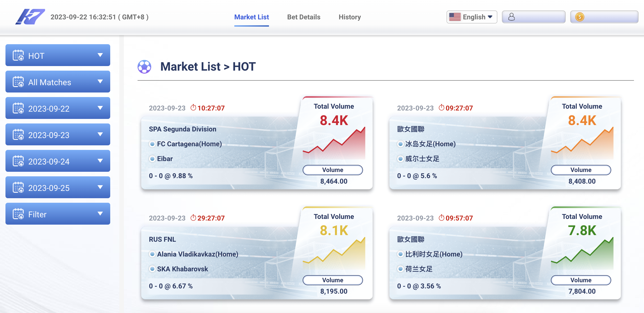Expand the HOT dropdown arrow
Screen dimensions: 644x313
100,55
